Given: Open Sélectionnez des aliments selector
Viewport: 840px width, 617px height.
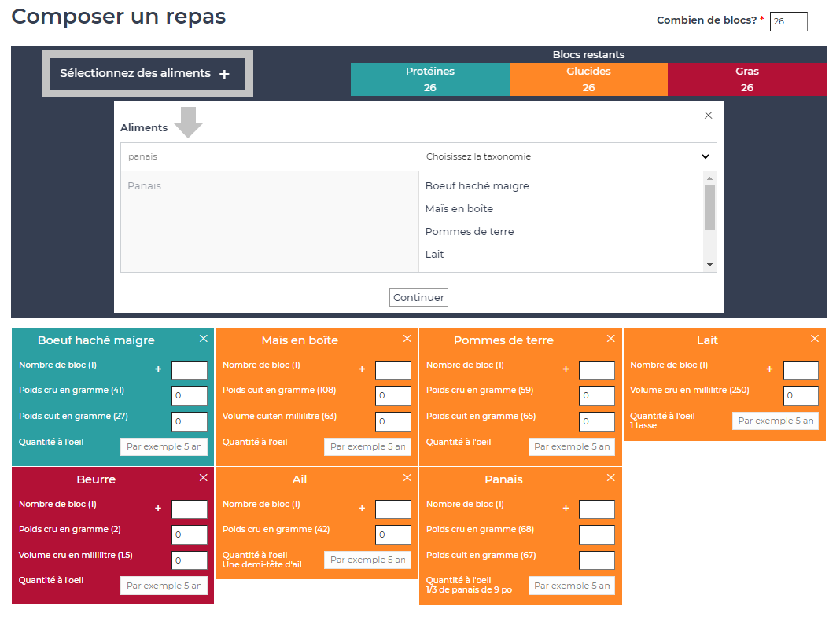Looking at the screenshot, I should [x=147, y=74].
